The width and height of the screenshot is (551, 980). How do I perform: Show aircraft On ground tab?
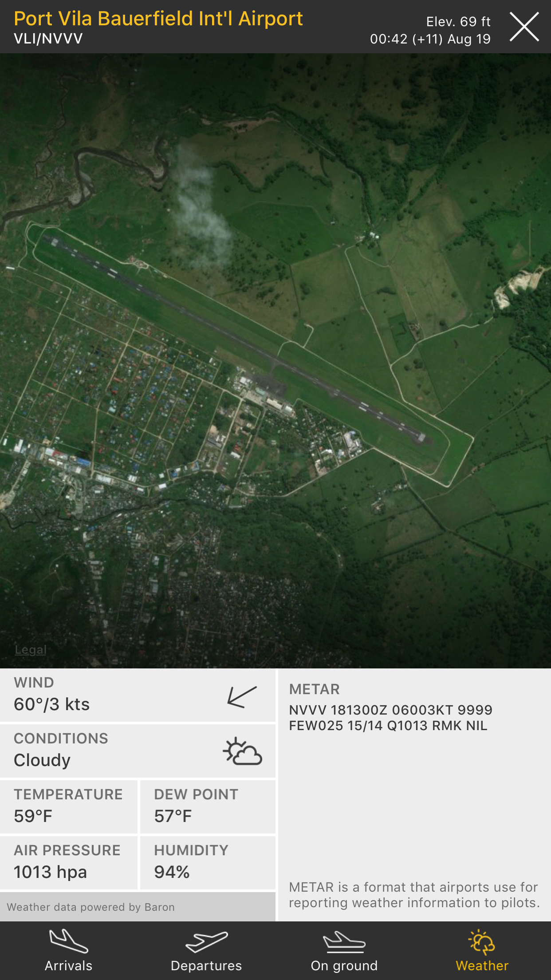[344, 950]
